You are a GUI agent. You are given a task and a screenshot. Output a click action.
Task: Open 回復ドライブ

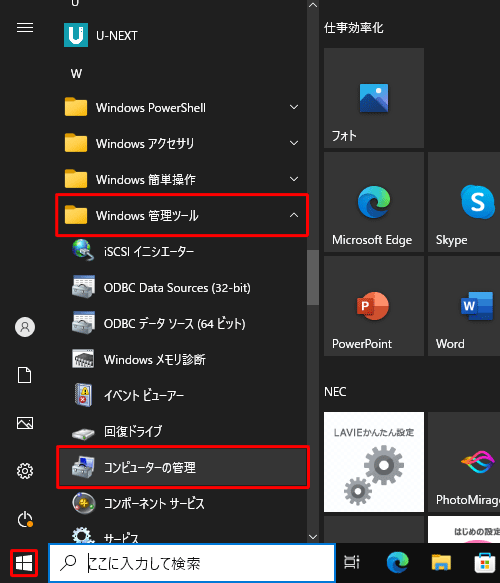pos(182,431)
